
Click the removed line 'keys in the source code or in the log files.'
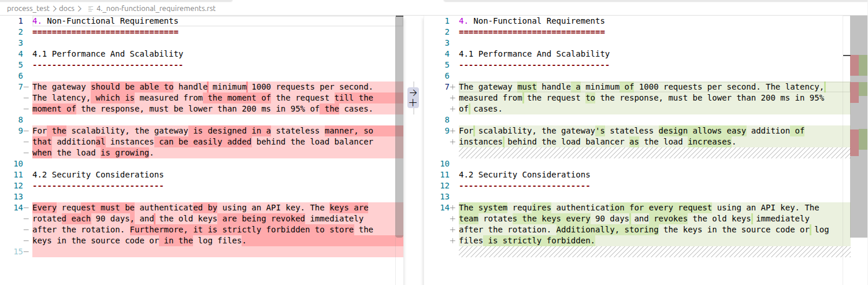(139, 240)
